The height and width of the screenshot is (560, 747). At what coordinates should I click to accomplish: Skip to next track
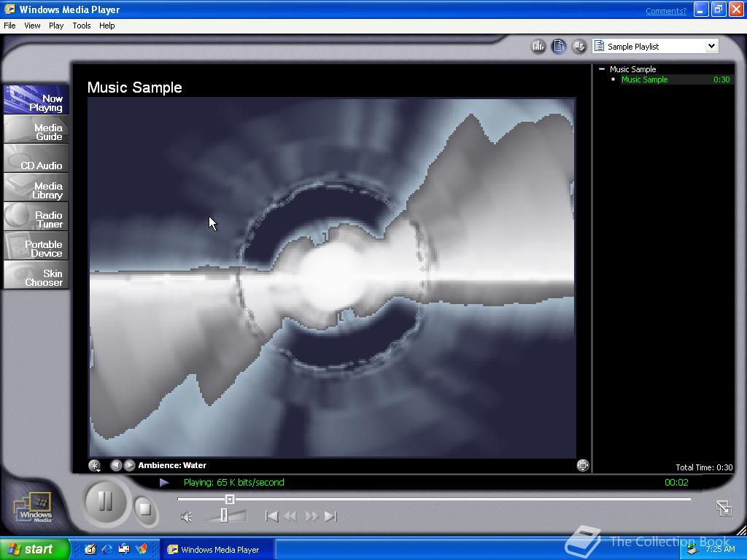click(x=330, y=516)
